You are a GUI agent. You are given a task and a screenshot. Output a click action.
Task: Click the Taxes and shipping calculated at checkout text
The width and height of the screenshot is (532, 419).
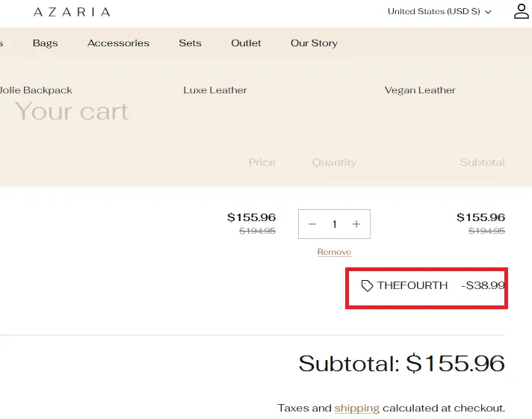(392, 408)
